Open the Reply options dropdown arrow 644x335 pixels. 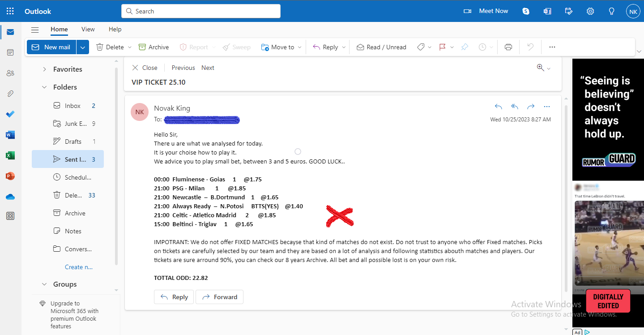point(344,47)
